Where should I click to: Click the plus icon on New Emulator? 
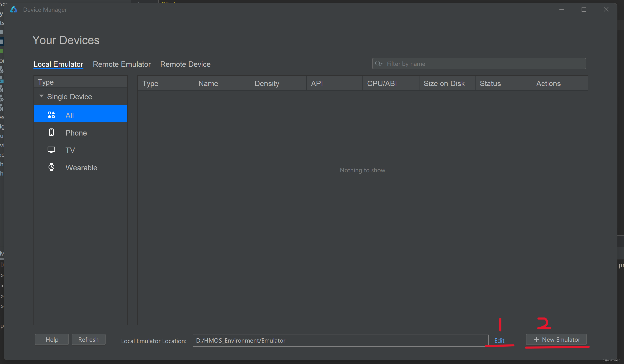point(536,339)
